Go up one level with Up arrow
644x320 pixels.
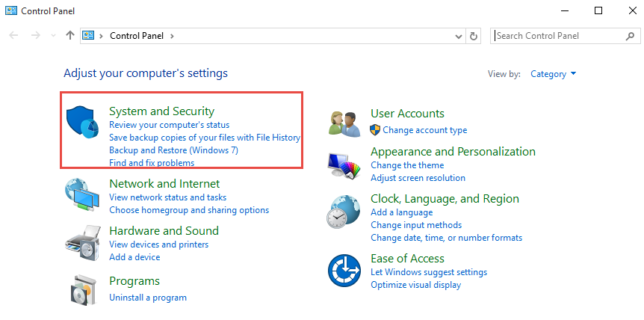[69, 36]
